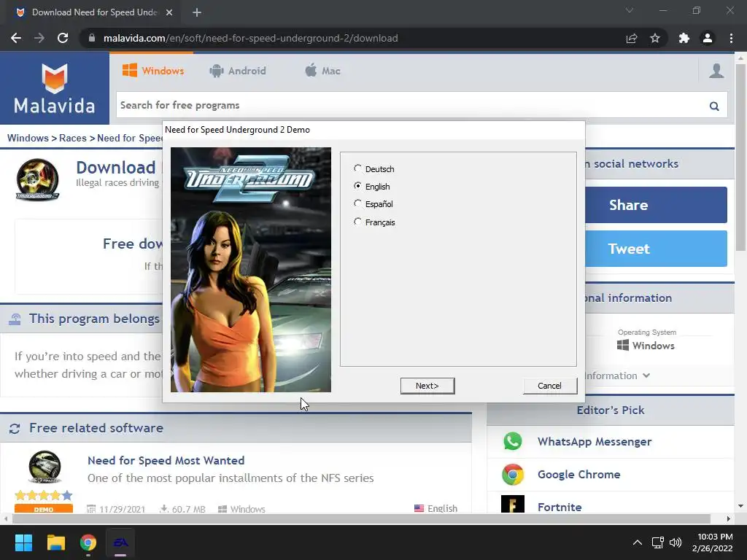Click the Free related software refresh icon
Image resolution: width=747 pixels, height=560 pixels.
15,429
